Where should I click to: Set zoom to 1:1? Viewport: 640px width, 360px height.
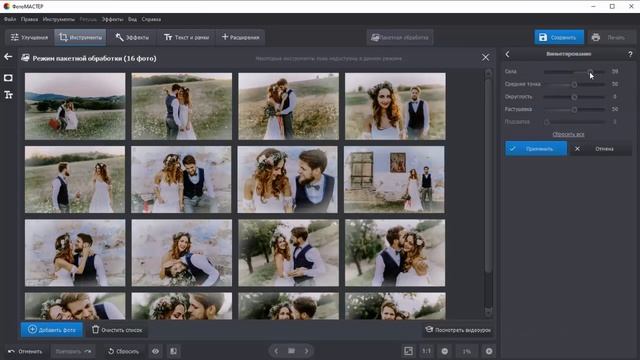click(427, 351)
